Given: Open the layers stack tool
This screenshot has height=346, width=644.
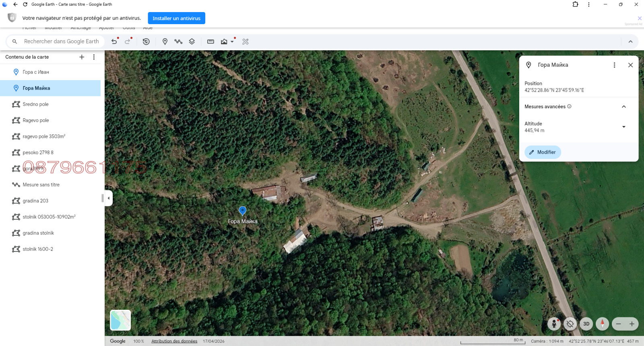Looking at the screenshot, I should click(192, 41).
